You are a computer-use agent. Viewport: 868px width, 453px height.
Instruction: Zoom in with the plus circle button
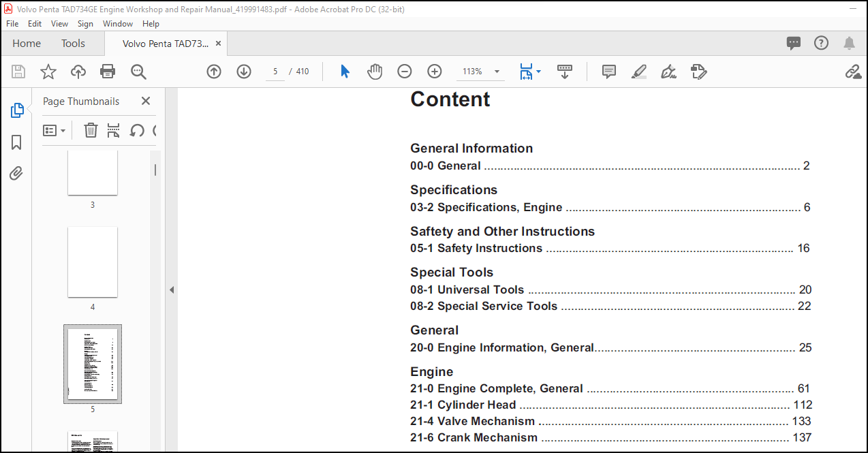(435, 72)
